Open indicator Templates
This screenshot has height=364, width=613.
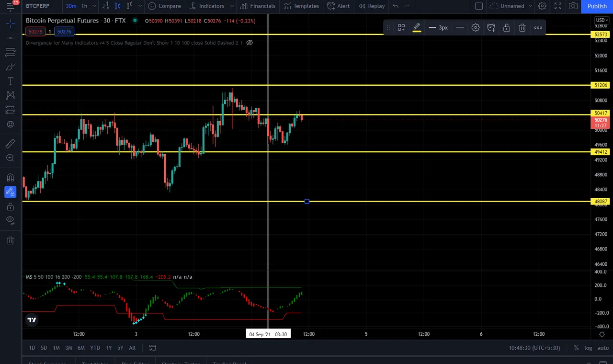point(301,6)
